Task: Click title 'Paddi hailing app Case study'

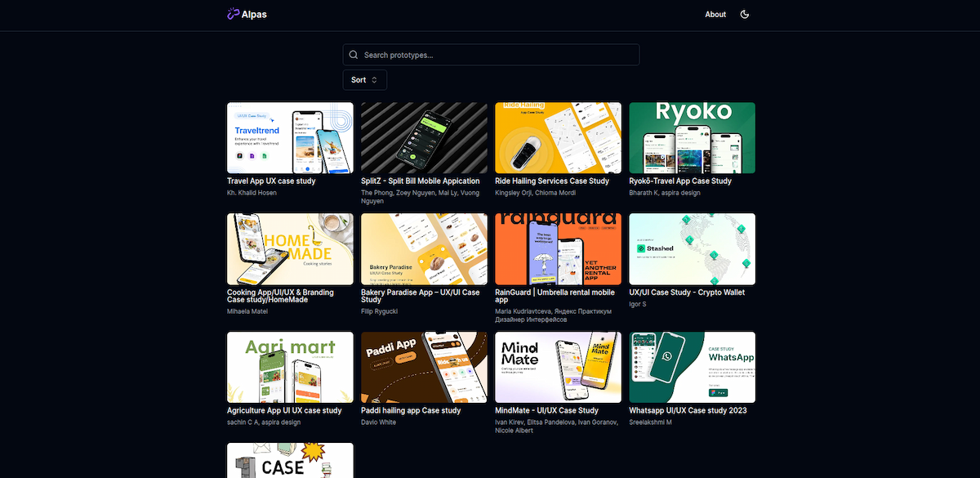Action: click(x=411, y=410)
